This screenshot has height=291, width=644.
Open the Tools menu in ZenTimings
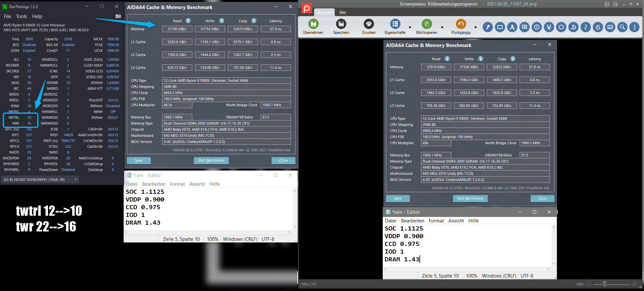[22, 16]
